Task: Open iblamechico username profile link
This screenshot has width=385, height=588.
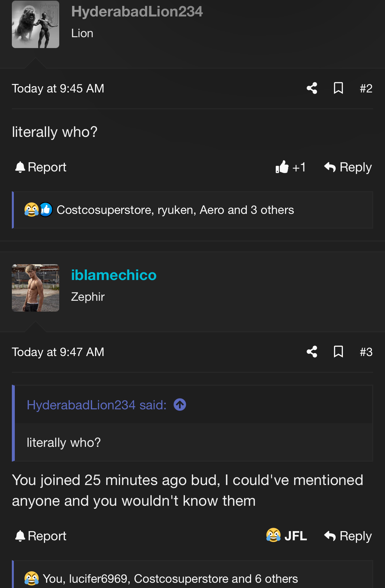Action: pyautogui.click(x=114, y=275)
